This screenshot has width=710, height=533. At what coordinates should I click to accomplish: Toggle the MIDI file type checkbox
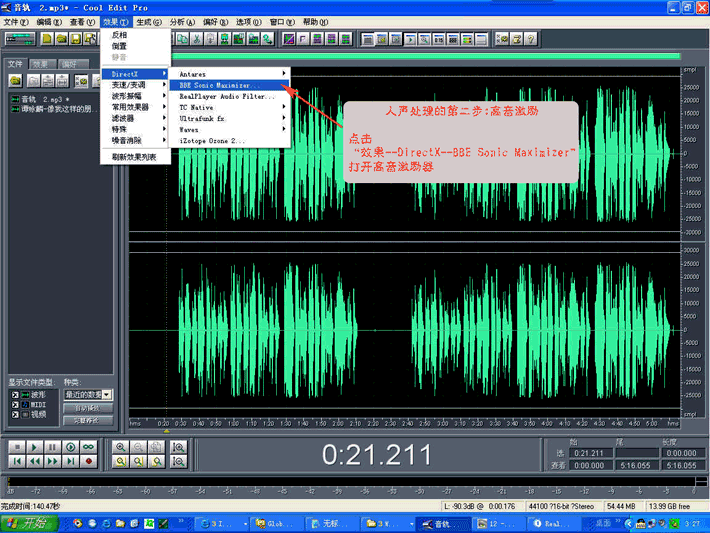[x=14, y=404]
